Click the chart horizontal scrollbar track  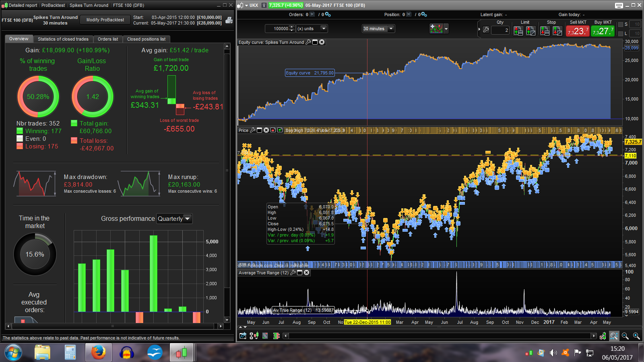(x=440, y=335)
